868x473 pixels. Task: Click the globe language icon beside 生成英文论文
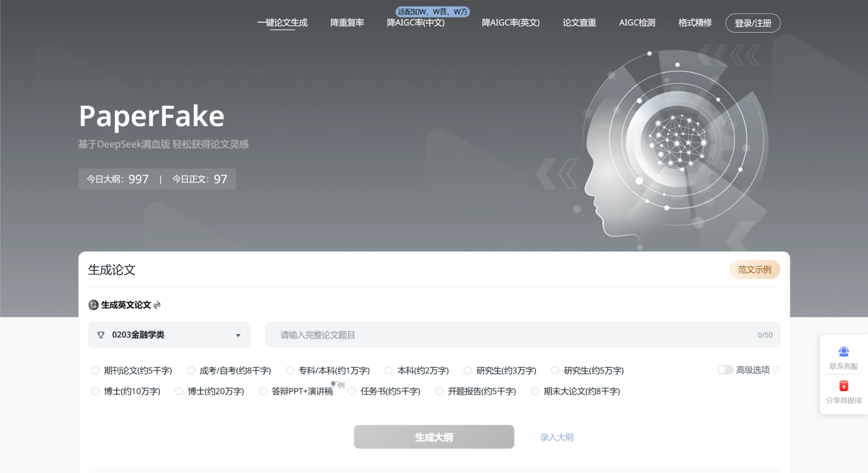point(93,305)
